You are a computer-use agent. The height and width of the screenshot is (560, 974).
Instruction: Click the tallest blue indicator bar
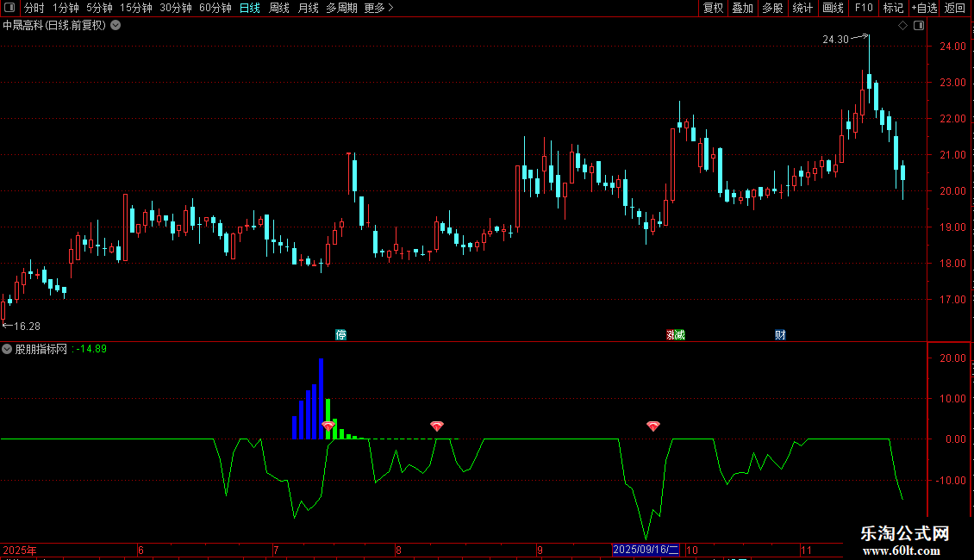322,399
